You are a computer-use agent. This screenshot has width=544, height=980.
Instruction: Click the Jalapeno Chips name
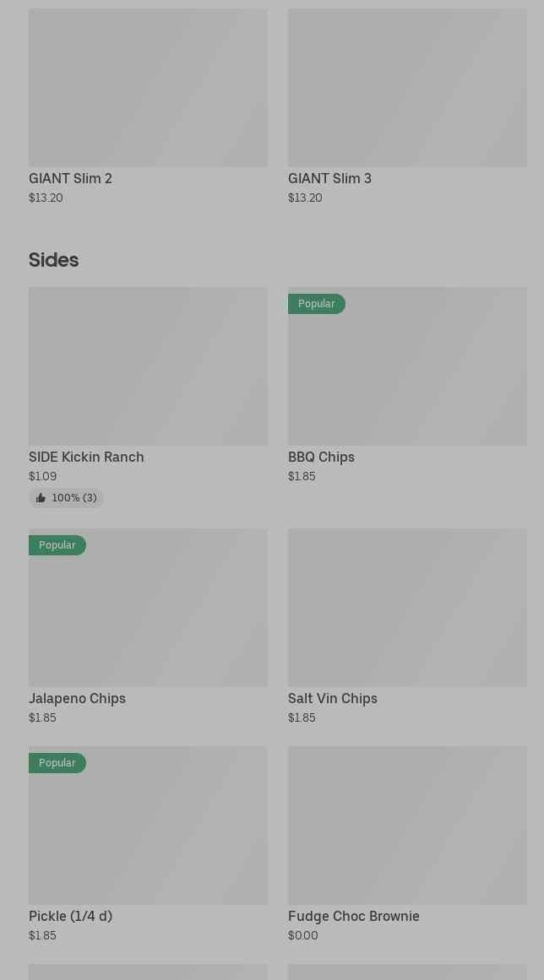pos(77,698)
